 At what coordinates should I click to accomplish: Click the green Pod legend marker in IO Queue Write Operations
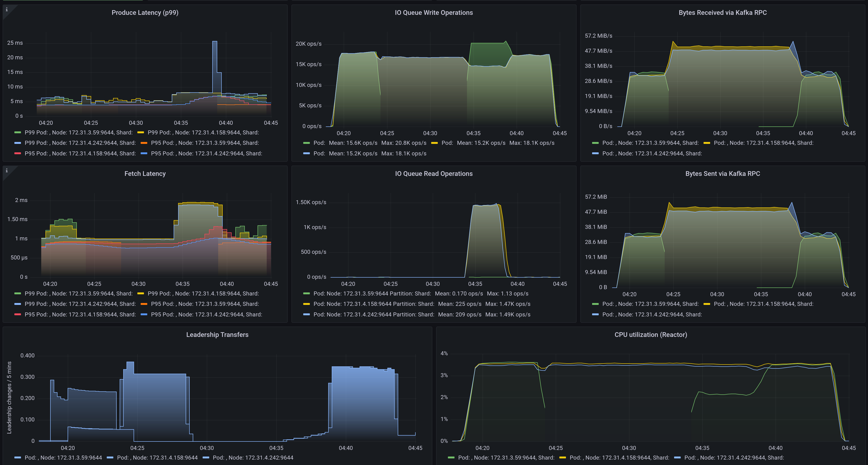point(306,143)
